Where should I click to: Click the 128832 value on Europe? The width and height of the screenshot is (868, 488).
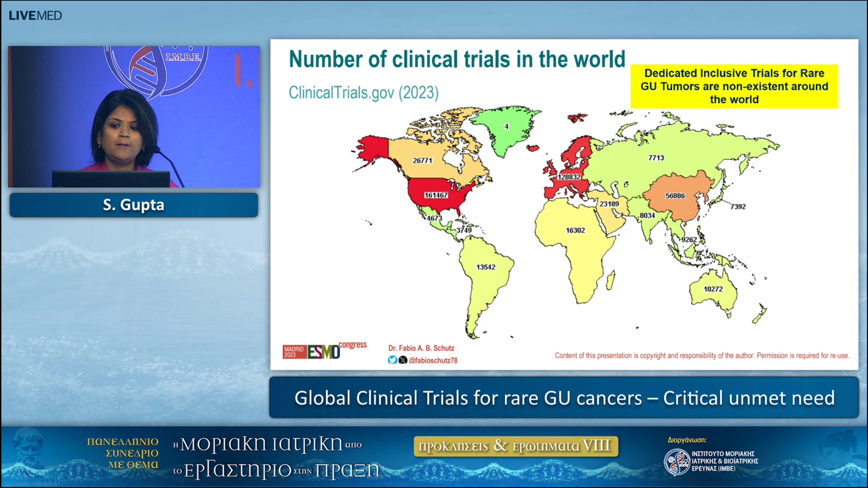click(x=569, y=177)
